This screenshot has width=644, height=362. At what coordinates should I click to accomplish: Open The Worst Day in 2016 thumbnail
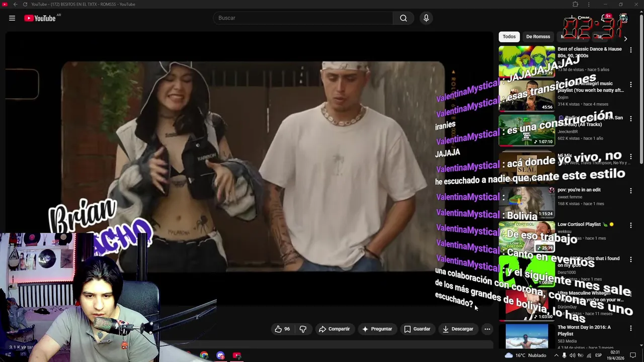click(x=527, y=336)
